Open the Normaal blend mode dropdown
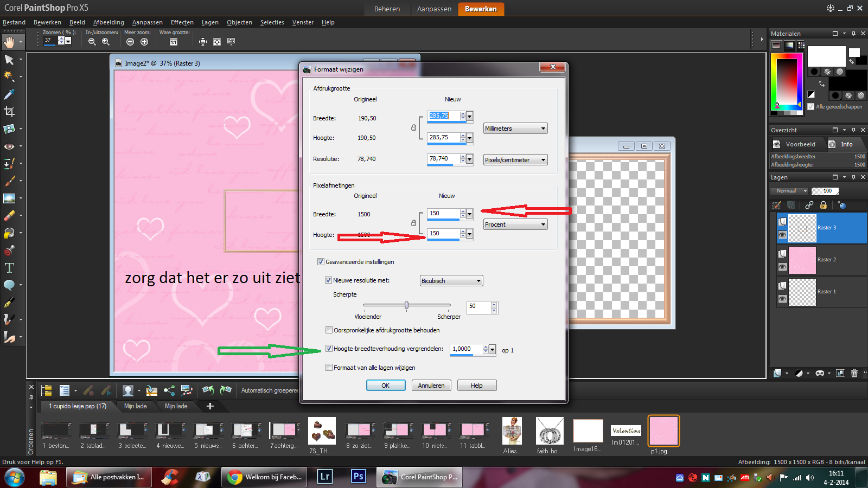 click(x=789, y=191)
